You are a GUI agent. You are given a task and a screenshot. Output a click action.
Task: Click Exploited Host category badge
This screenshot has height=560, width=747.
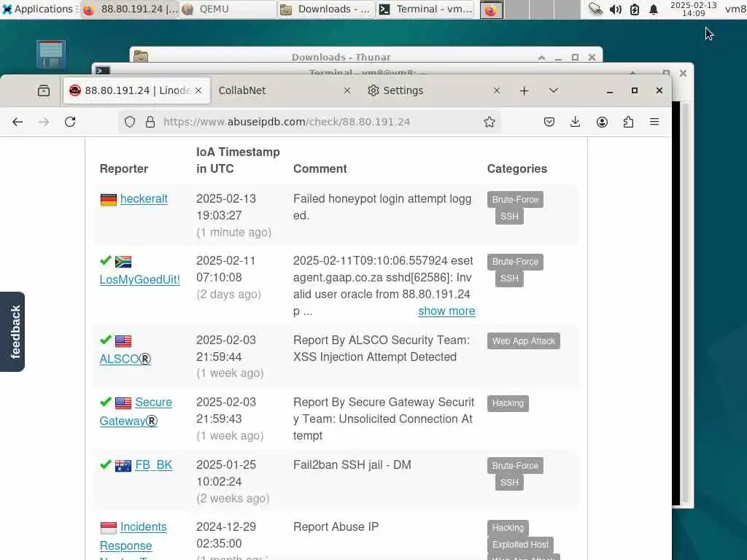520,544
